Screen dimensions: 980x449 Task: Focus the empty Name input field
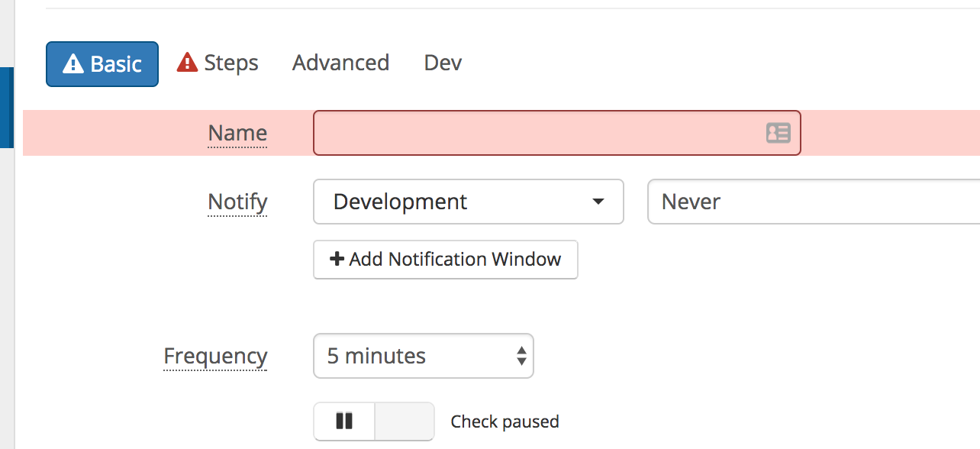coord(557,133)
